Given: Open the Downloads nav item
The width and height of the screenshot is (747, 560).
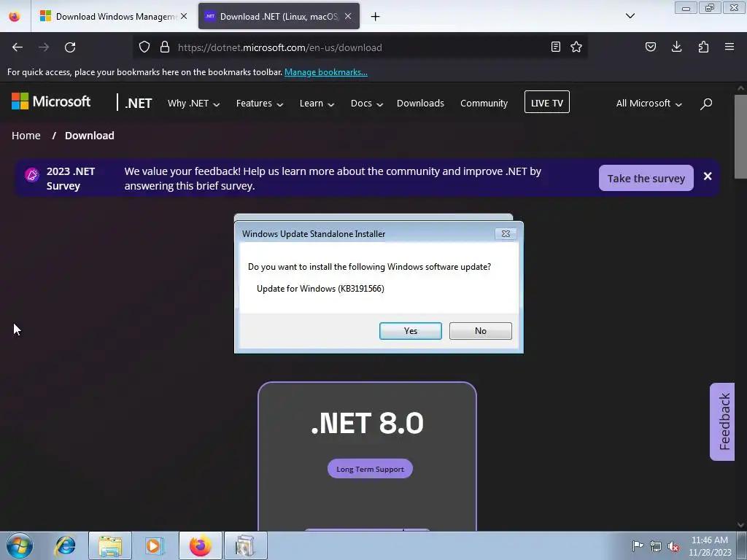Looking at the screenshot, I should tap(420, 104).
